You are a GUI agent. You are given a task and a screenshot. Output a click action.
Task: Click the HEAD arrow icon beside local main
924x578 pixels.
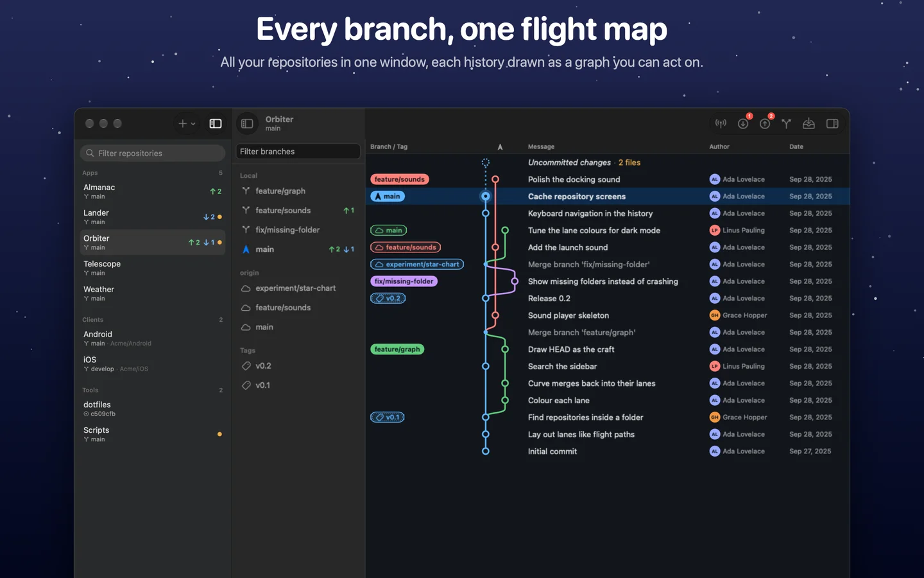246,249
